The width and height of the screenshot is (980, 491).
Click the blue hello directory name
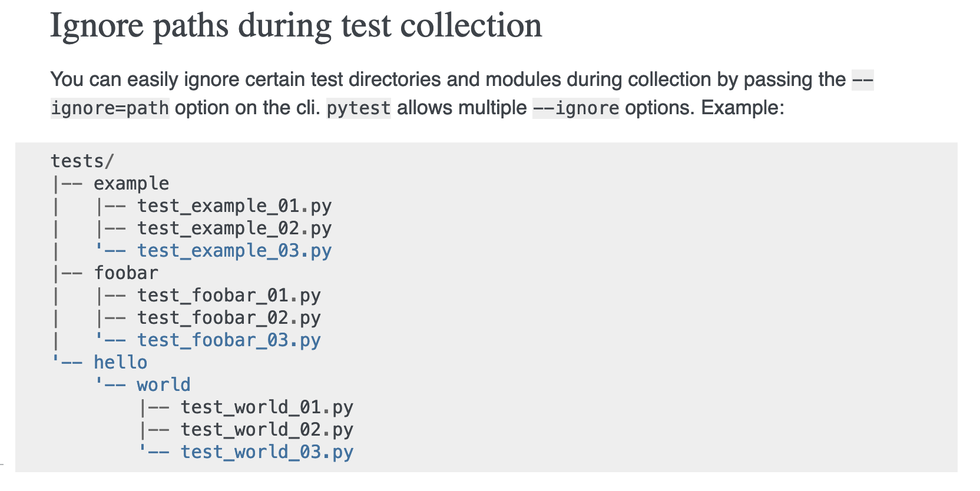point(121,363)
